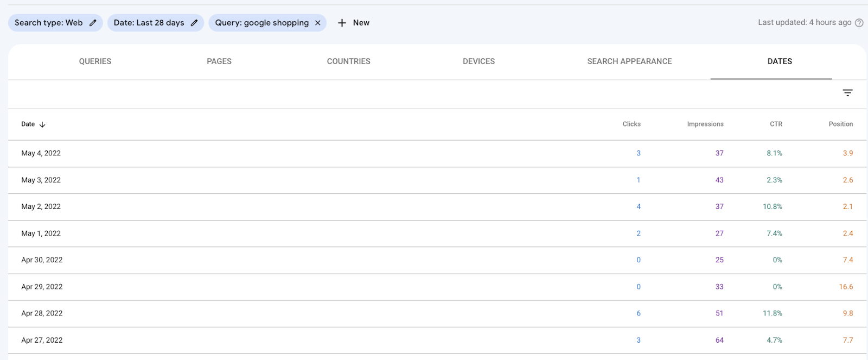Click CTR value 8.1% for May 4

(774, 154)
